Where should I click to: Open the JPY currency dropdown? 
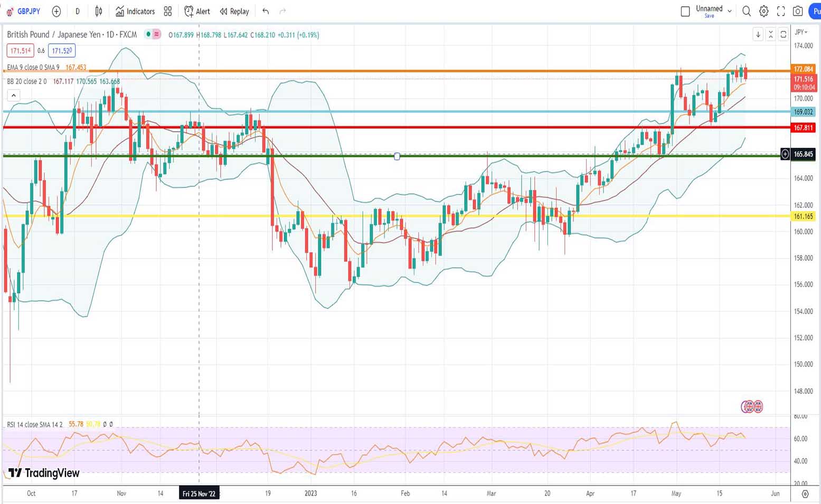click(801, 32)
